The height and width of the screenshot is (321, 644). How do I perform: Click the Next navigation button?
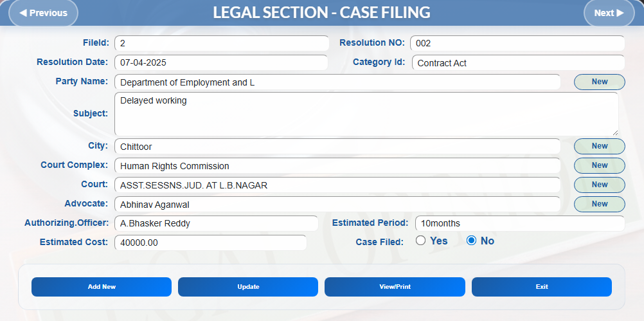coord(608,13)
